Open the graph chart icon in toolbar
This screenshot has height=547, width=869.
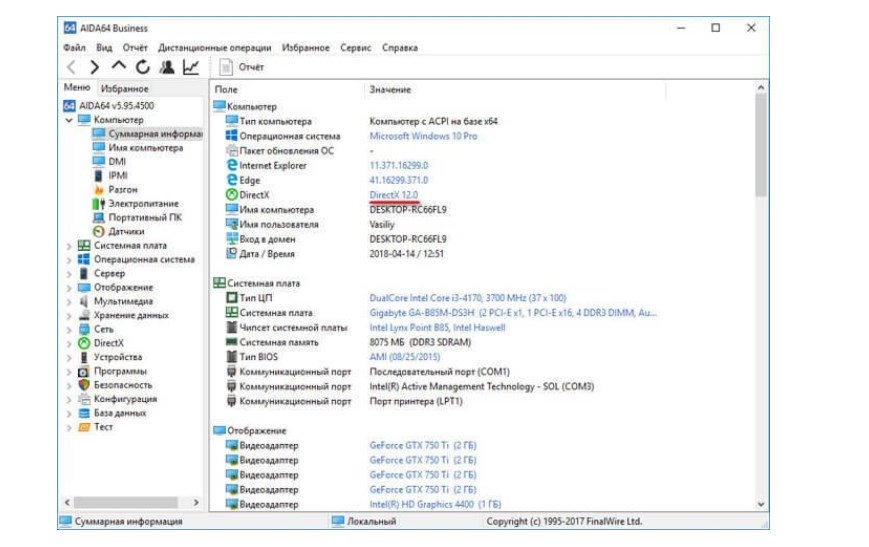pyautogui.click(x=191, y=67)
